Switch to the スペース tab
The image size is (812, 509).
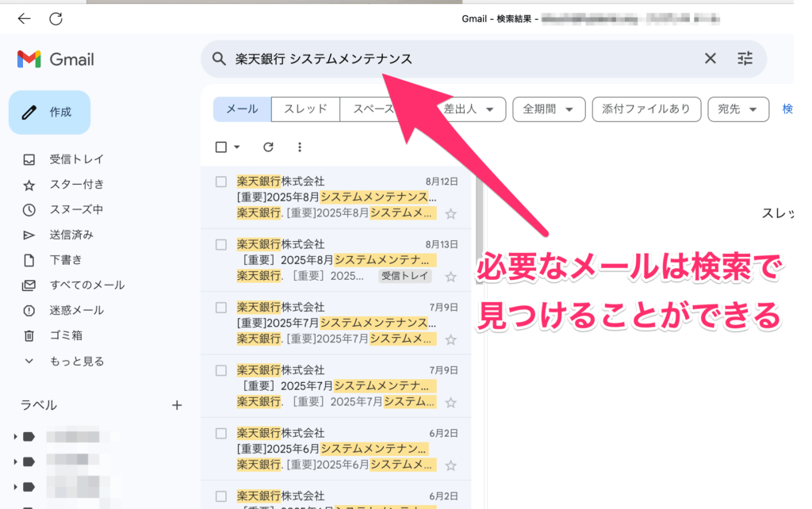374,109
